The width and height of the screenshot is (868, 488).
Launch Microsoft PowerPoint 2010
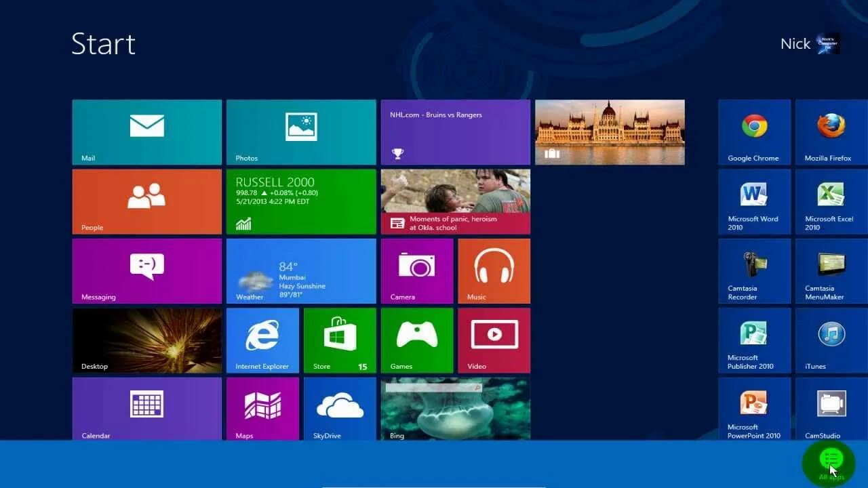click(754, 409)
